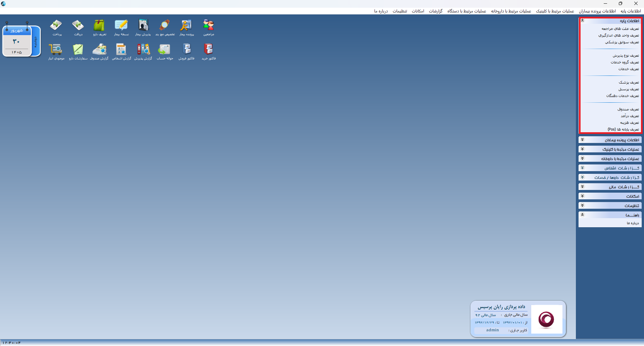
Task: Click the تعریف صندوق sidebar link
Action: (x=628, y=109)
